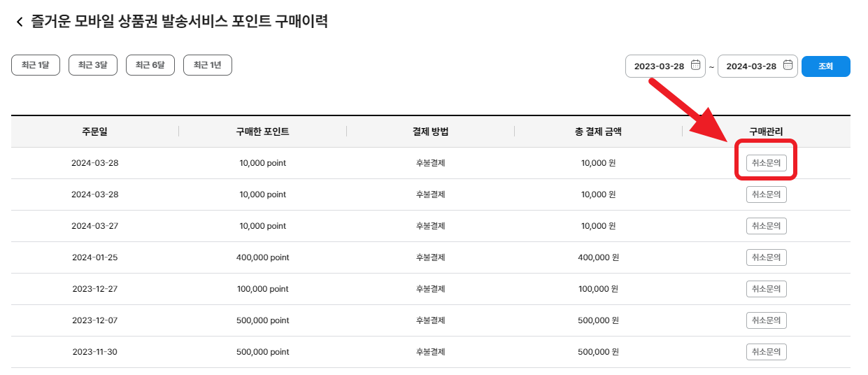Click the 총 결제 금액 column header
This screenshot has height=375, width=868.
[598, 132]
